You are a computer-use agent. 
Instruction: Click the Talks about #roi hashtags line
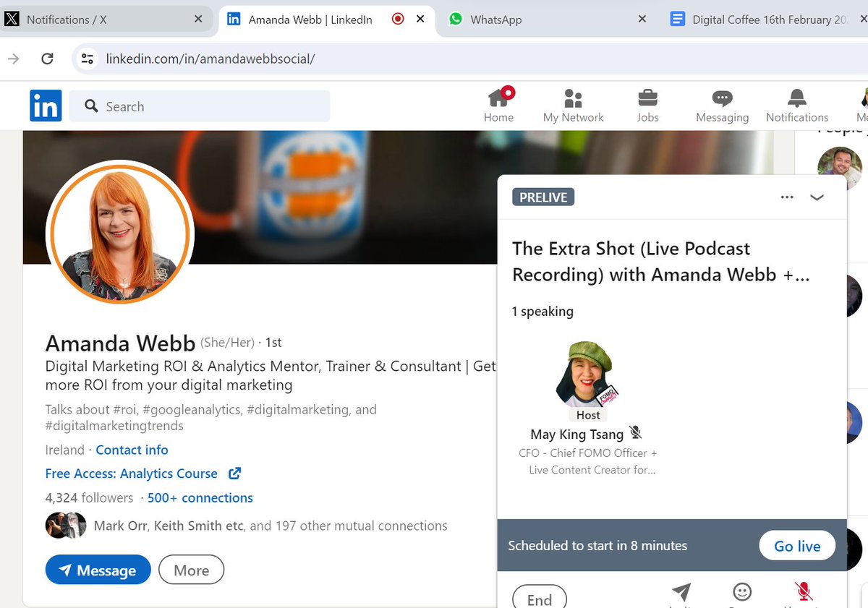click(x=210, y=417)
